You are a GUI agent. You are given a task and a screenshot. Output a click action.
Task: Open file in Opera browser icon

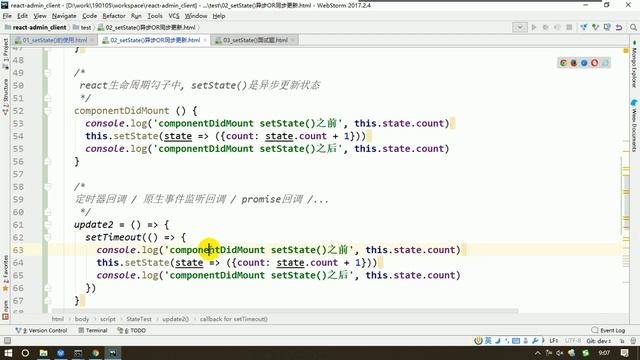(x=594, y=63)
